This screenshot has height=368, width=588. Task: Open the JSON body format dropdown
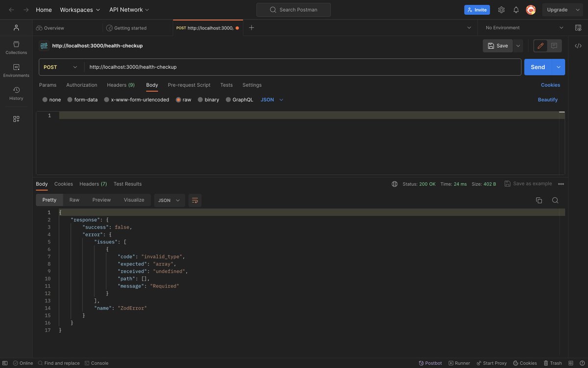(272, 100)
